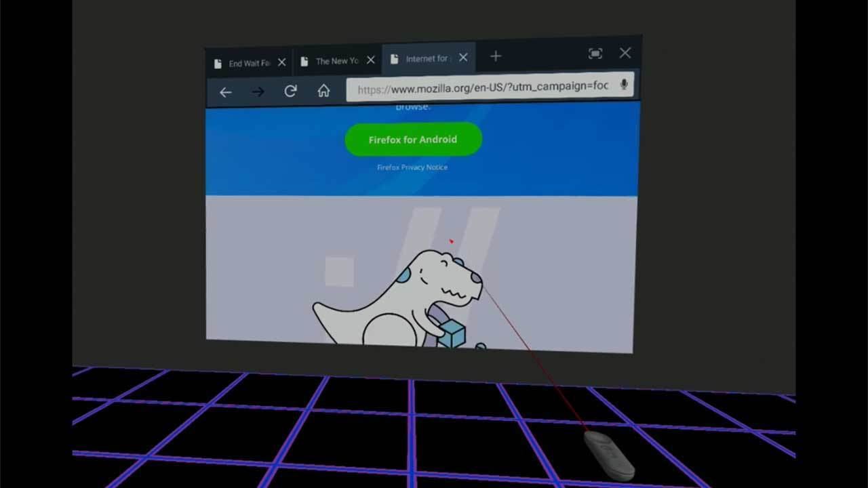Close the The New York tab
868x488 pixels.
pos(370,60)
